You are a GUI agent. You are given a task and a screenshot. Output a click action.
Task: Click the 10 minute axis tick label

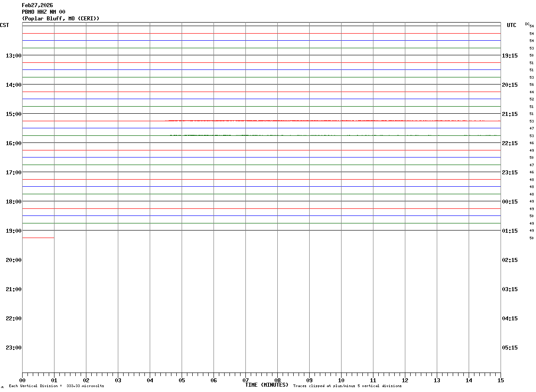[x=341, y=380]
